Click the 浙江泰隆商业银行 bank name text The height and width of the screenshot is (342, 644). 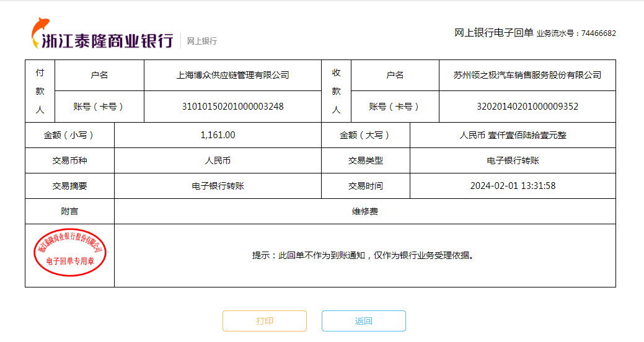(x=107, y=41)
